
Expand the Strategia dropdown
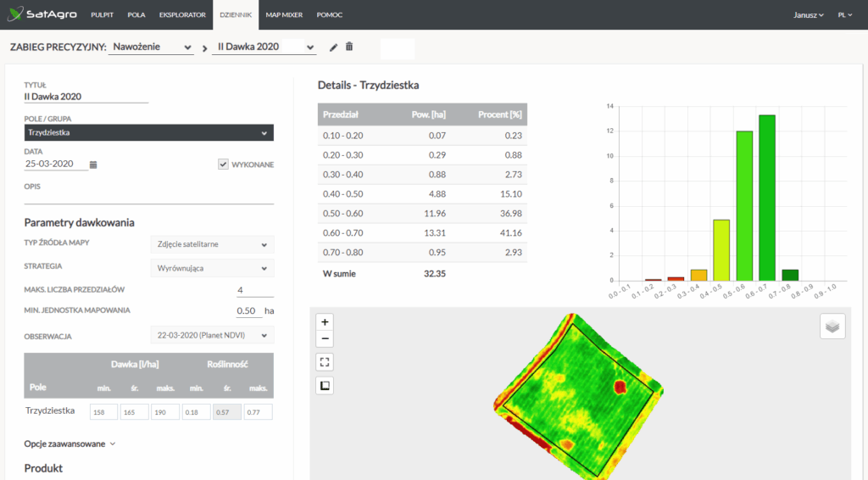tap(211, 268)
